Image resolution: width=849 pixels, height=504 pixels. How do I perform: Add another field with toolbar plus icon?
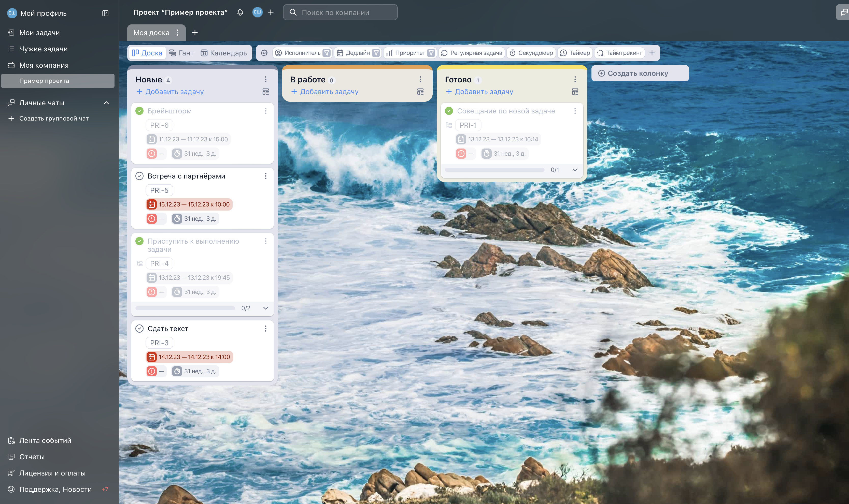click(652, 53)
